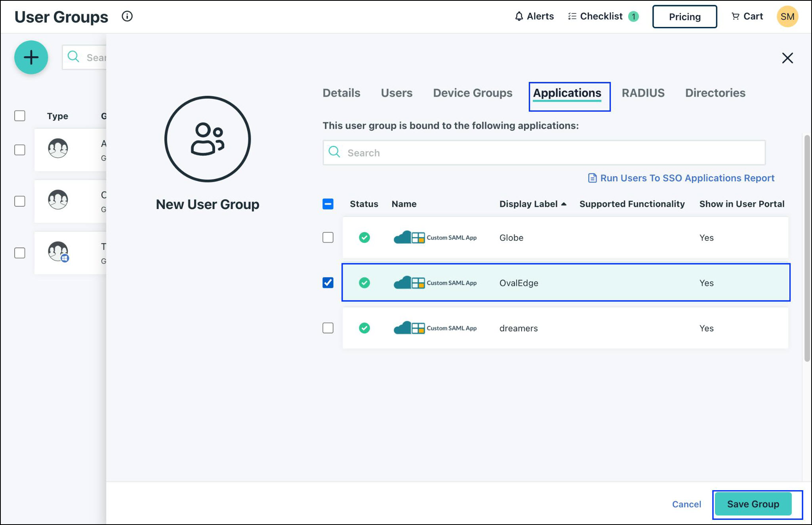Screen dimensions: 812x525
Task: Open the Alerts bell icon
Action: [x=519, y=16]
